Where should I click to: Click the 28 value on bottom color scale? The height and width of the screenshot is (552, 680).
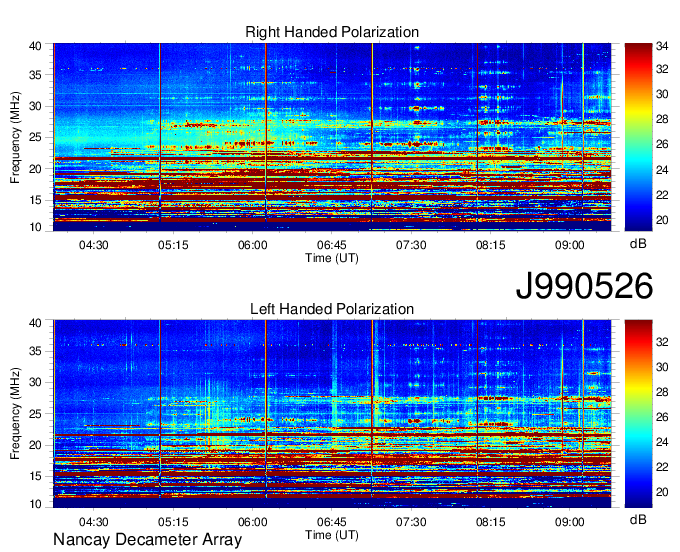[x=662, y=392]
